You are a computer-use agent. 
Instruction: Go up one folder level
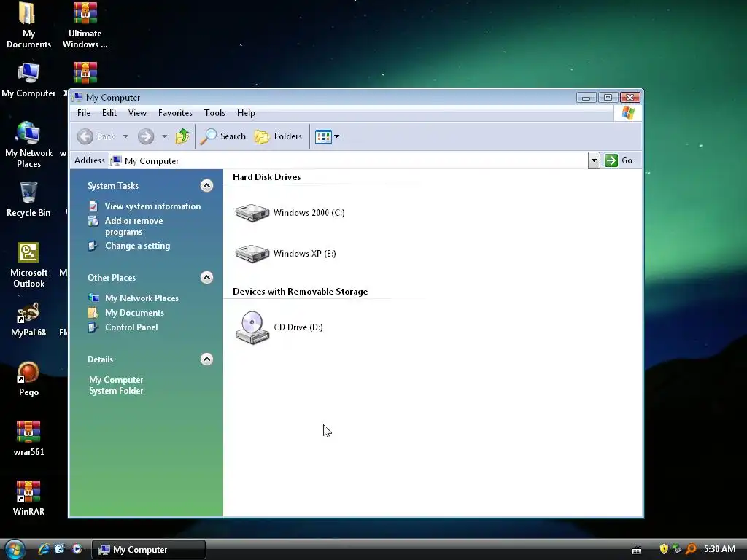click(182, 136)
